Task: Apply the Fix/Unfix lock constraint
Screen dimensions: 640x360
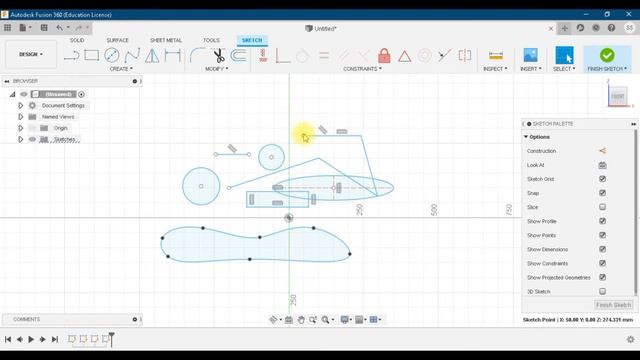Action: (x=384, y=55)
